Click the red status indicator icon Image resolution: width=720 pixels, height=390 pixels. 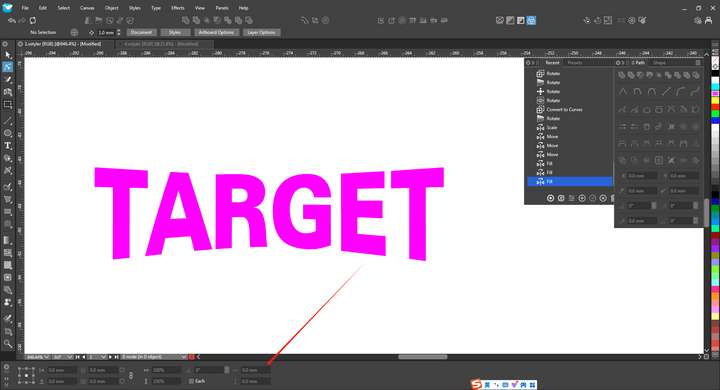point(191,357)
